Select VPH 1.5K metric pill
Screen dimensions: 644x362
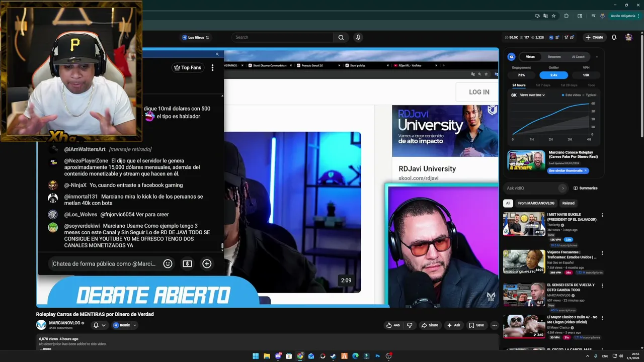click(x=586, y=75)
